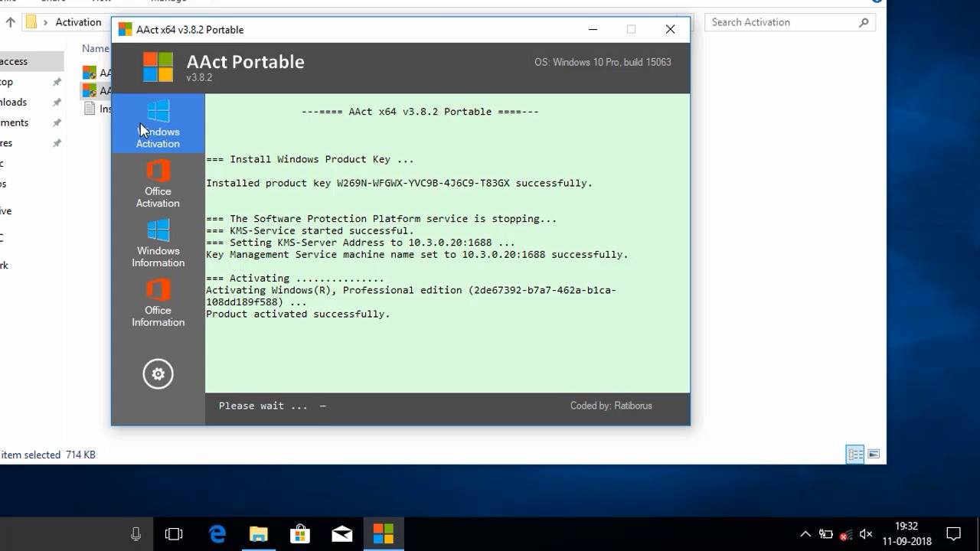Screen dimensions: 980x551
Task: Select the unhighlighted AAct file in Explorer
Action: (96, 73)
